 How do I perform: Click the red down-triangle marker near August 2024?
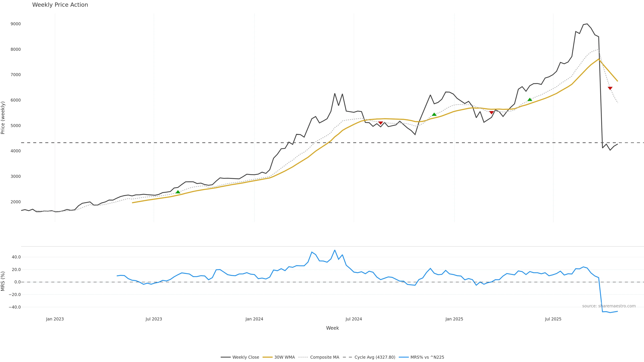[381, 123]
